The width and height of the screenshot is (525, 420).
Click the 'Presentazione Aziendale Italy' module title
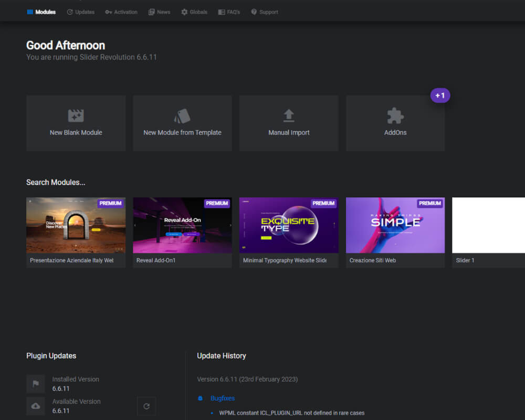[71, 260]
